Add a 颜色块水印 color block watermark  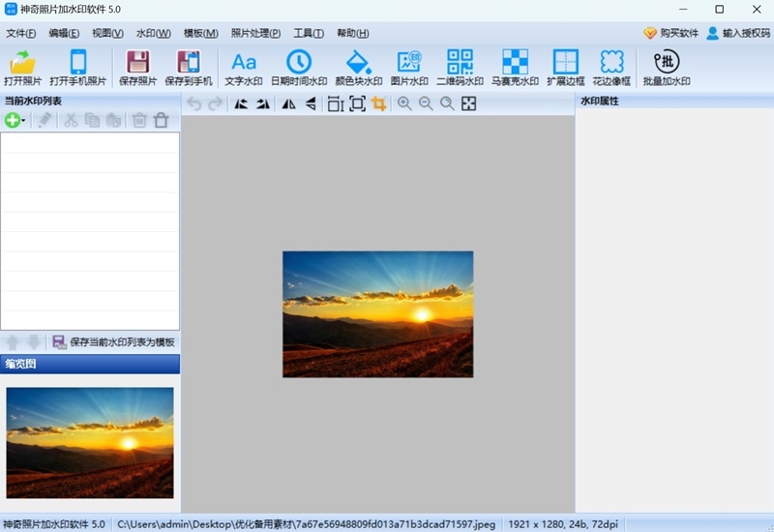[x=358, y=68]
